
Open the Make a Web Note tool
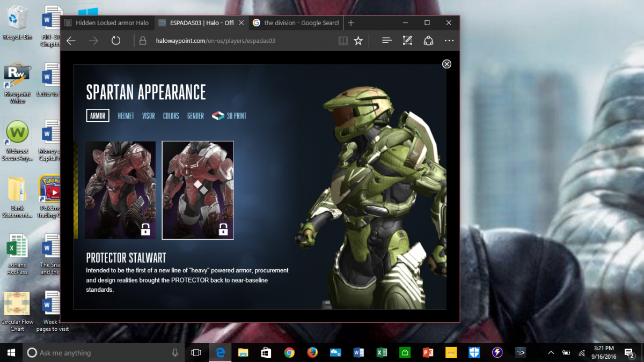tap(407, 41)
